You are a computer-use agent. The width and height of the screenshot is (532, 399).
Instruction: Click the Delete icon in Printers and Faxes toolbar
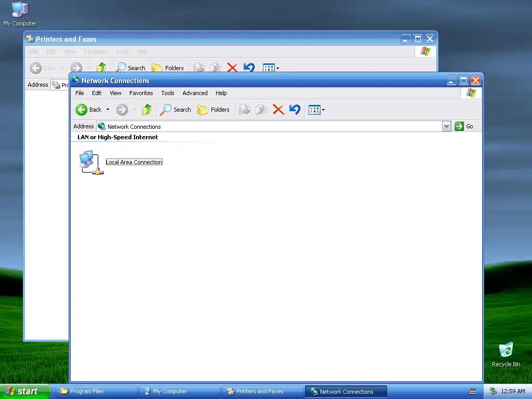232,68
